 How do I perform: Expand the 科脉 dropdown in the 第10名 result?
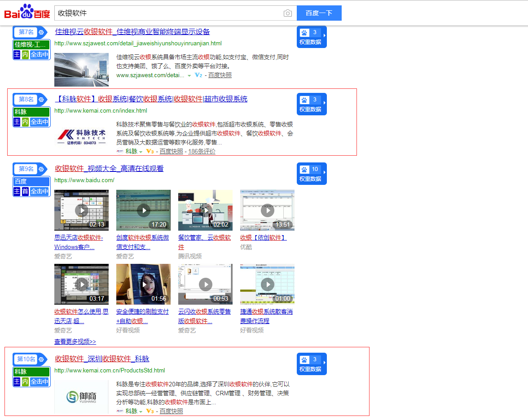pos(141,411)
